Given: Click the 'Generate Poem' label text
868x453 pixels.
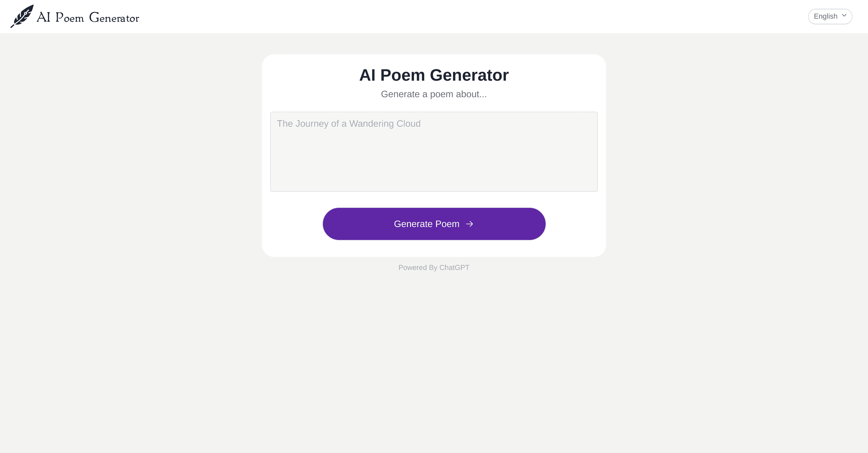Looking at the screenshot, I should [426, 224].
